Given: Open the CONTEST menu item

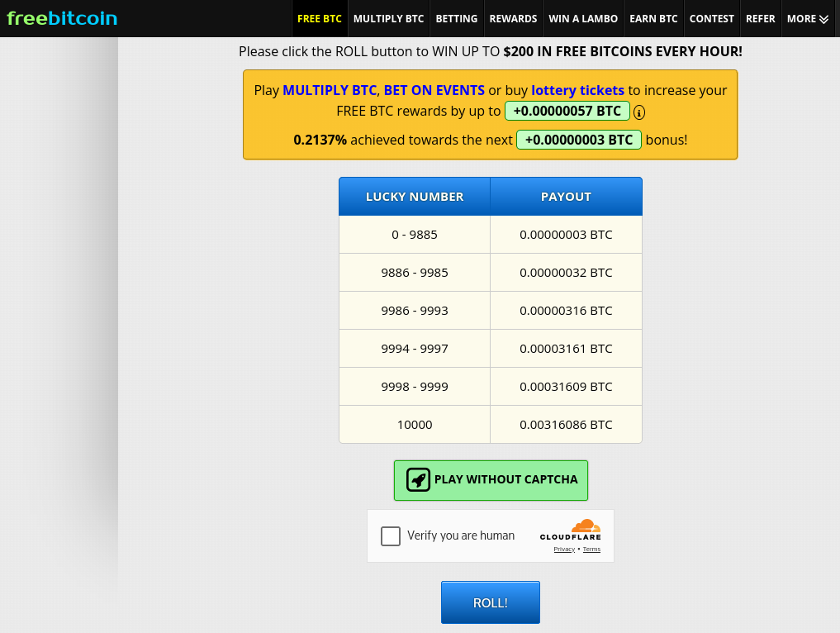Looking at the screenshot, I should (711, 19).
